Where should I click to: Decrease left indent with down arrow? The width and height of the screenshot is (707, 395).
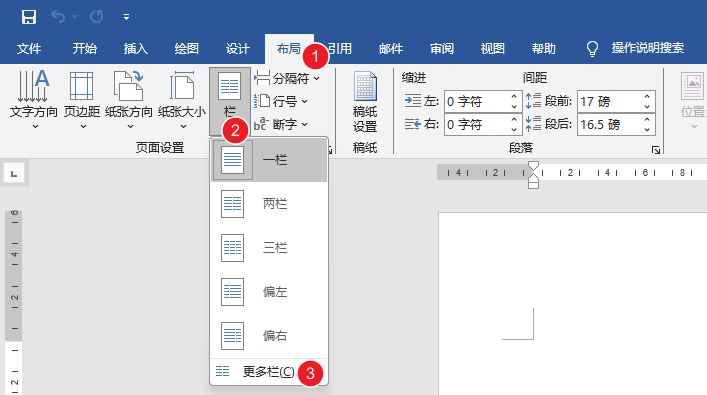point(514,107)
